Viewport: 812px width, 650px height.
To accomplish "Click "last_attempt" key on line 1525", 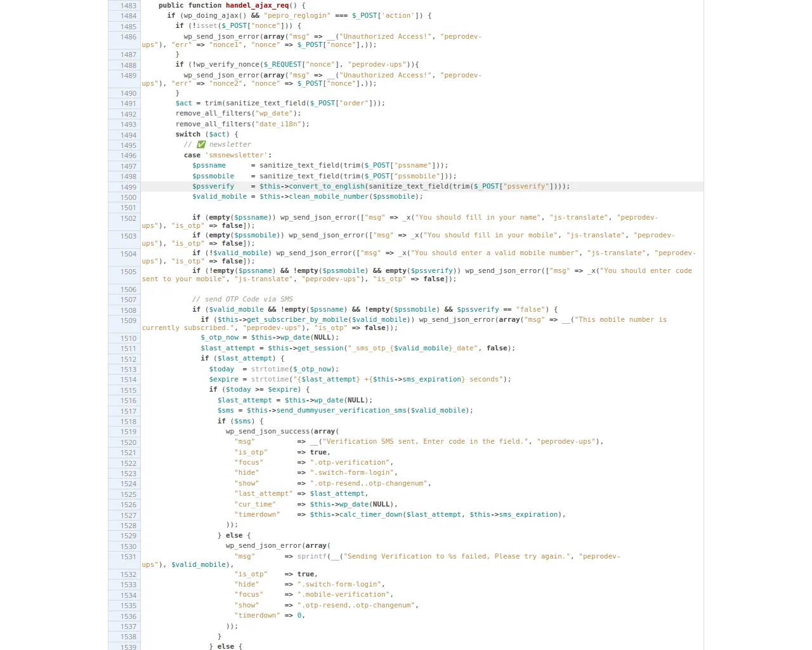I will tap(263, 493).
